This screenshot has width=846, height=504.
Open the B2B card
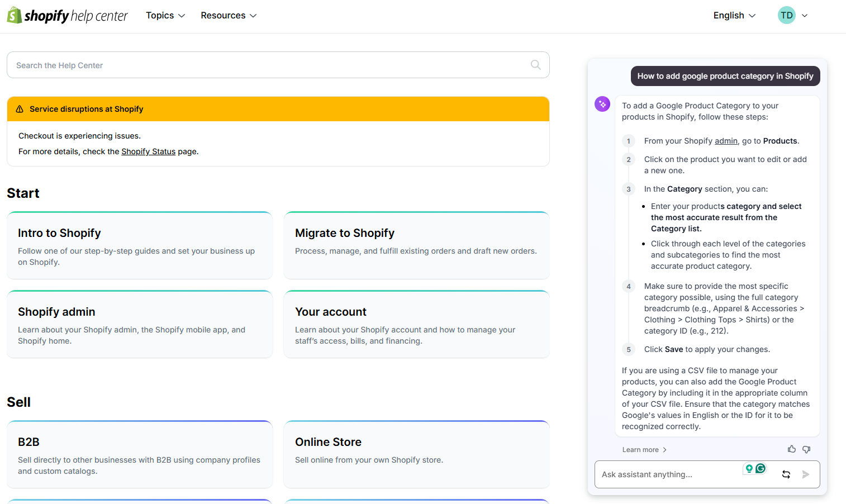click(140, 454)
